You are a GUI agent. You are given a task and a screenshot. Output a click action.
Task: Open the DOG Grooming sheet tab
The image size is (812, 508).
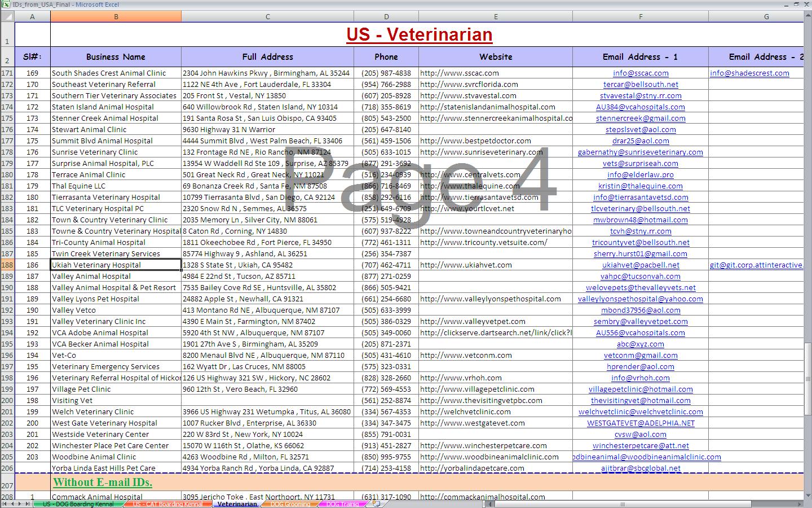pos(290,504)
